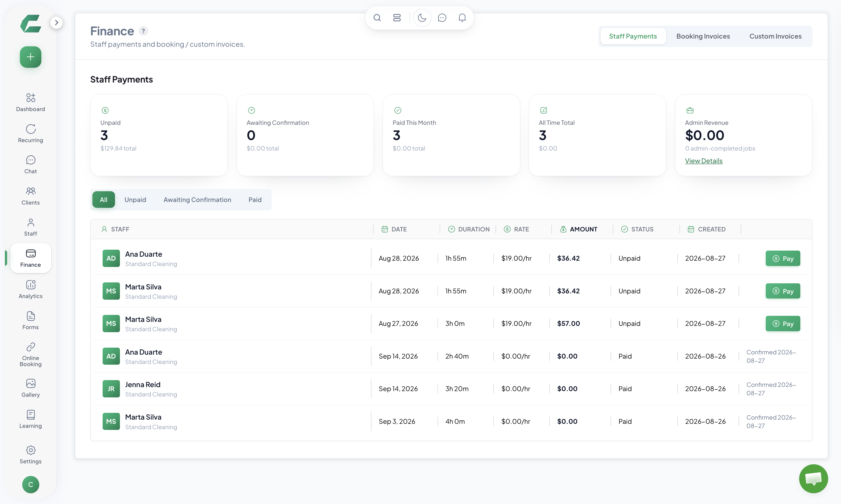
Task: Click the green plus create button
Action: tap(31, 57)
